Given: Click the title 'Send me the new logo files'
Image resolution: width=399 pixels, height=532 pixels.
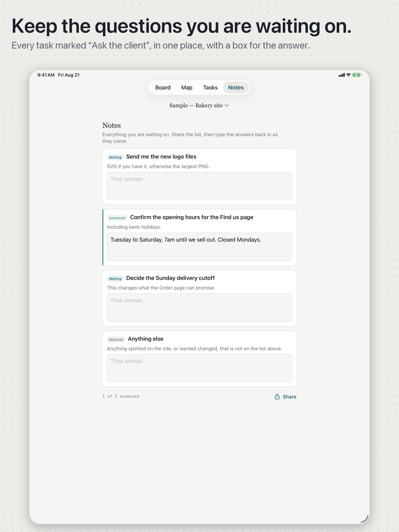Looking at the screenshot, I should [x=161, y=157].
